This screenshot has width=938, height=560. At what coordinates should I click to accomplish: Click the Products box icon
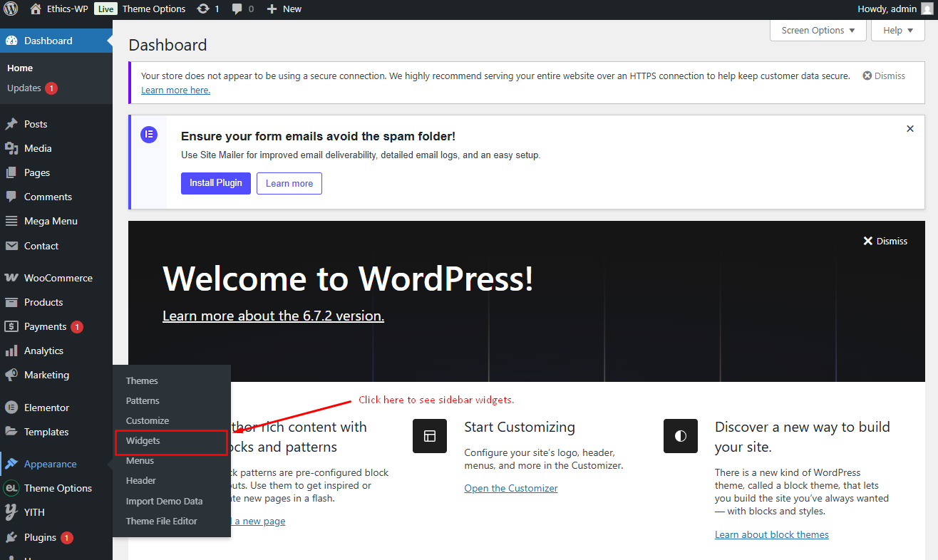pos(11,302)
